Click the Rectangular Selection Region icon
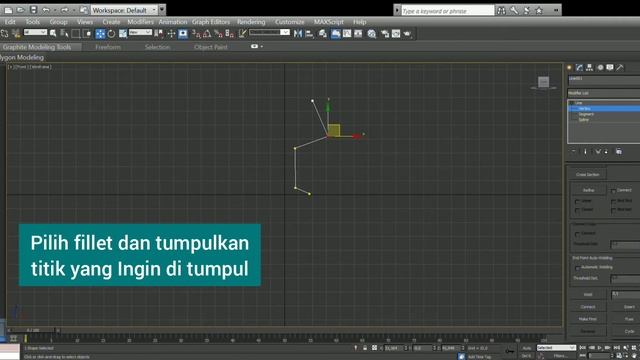Image resolution: width=640 pixels, height=360 pixels. coord(76,34)
